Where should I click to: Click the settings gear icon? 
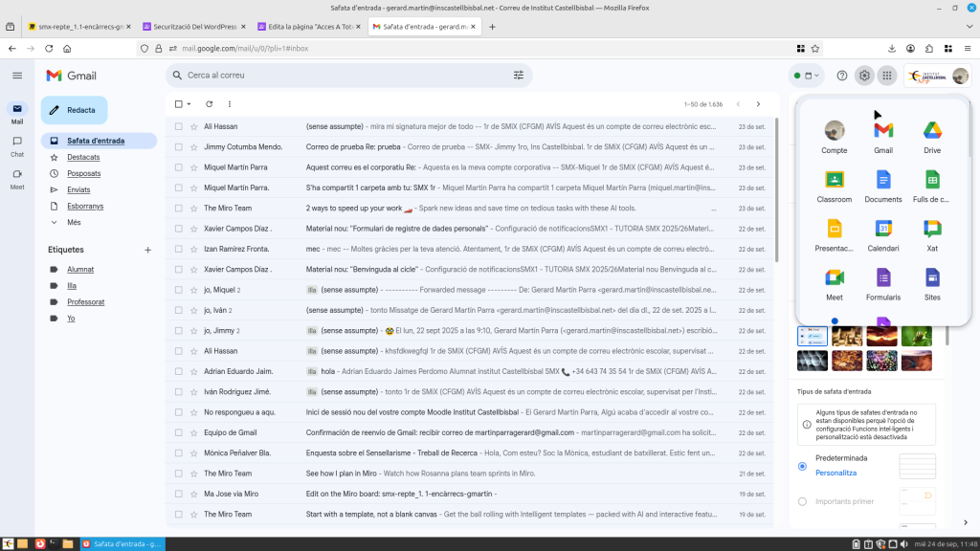(x=864, y=76)
